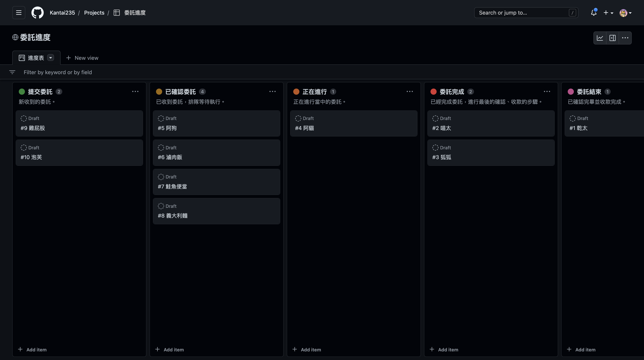Viewport: 644px width, 360px height.
Task: Click Draft icon on #3 狐狐 card
Action: pos(435,147)
